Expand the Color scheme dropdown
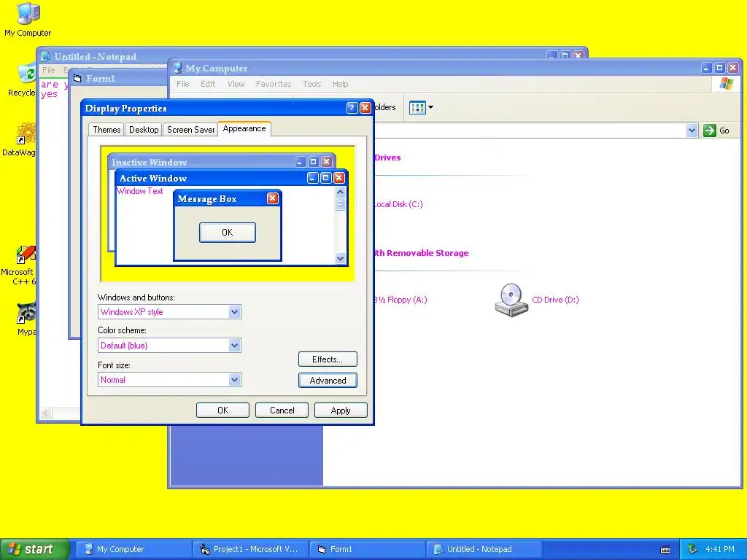 coord(234,345)
